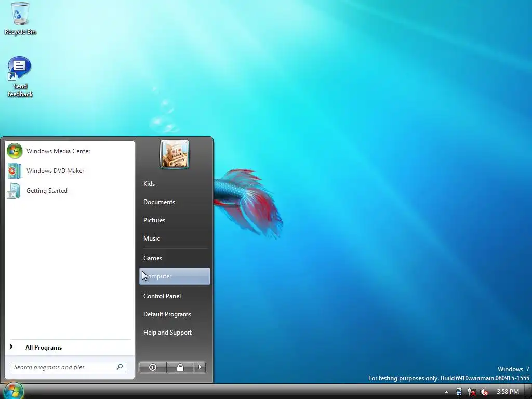
Task: Click the Windows DVD Maker icon
Action: pos(15,171)
